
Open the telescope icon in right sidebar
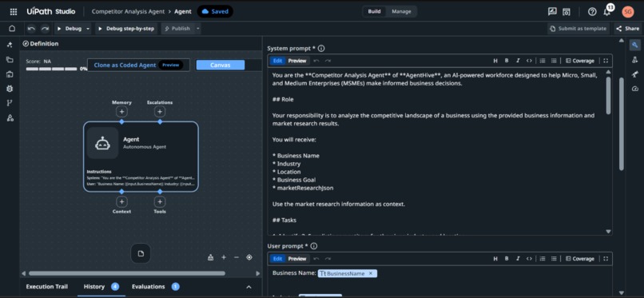tap(635, 74)
